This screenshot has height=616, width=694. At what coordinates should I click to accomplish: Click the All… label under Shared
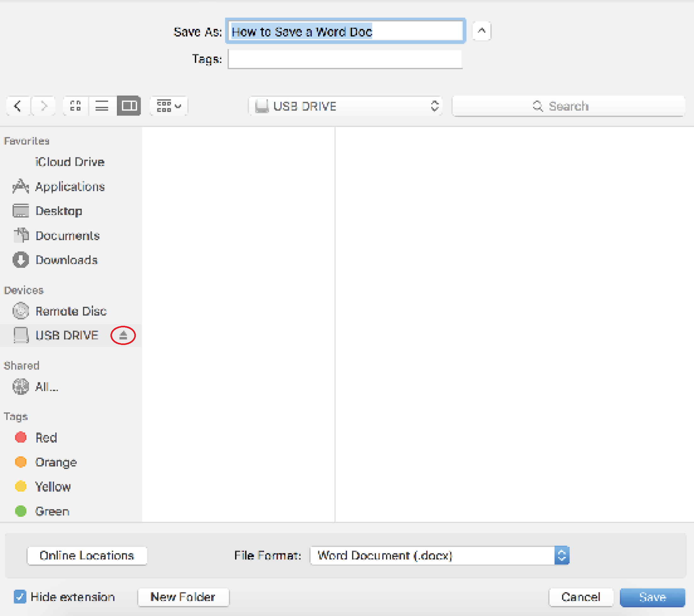47,387
